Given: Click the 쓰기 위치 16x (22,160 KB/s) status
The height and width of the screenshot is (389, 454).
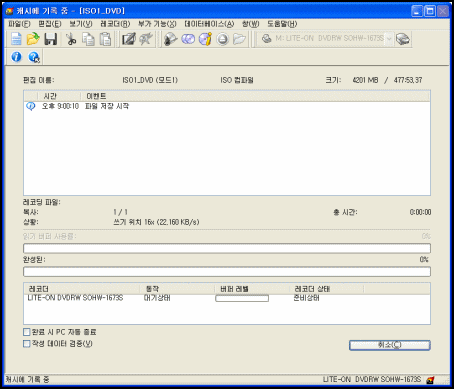Looking at the screenshot, I should point(156,222).
